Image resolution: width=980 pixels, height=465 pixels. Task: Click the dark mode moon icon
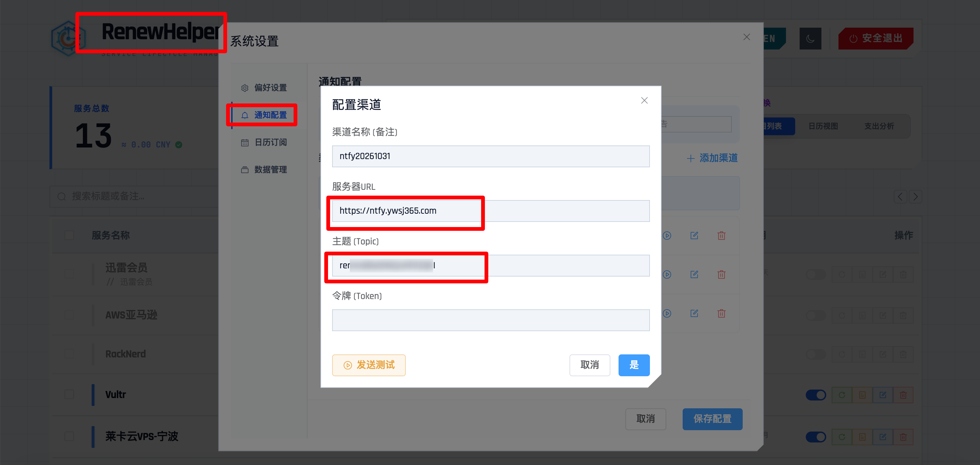[x=810, y=39]
